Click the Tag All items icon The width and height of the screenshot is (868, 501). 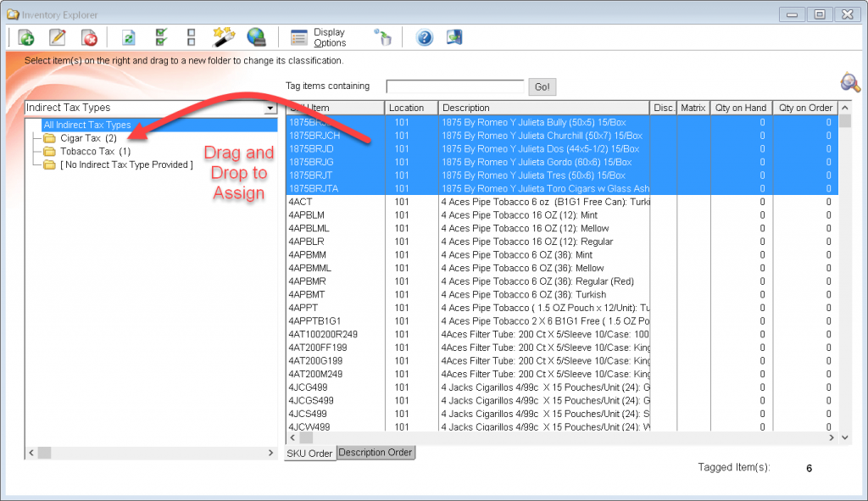[160, 36]
